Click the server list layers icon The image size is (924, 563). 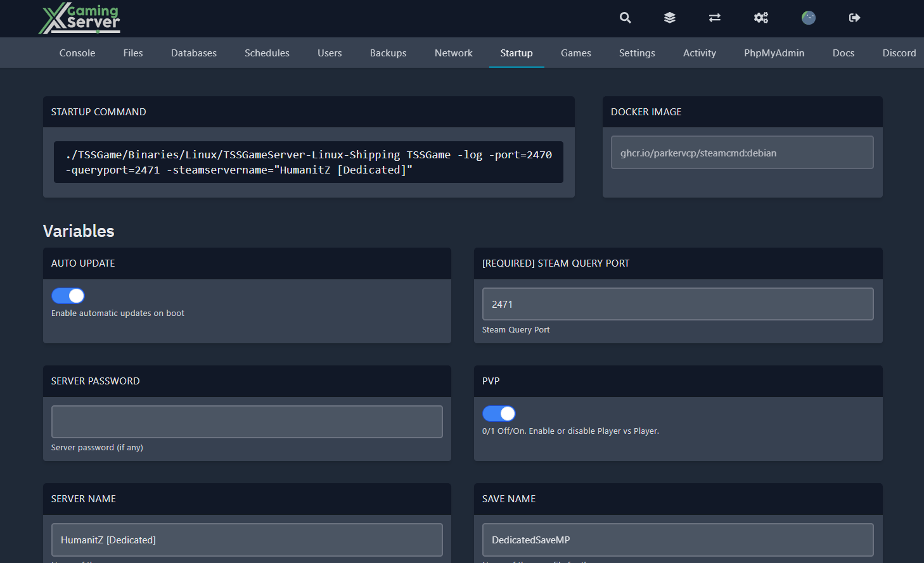669,18
